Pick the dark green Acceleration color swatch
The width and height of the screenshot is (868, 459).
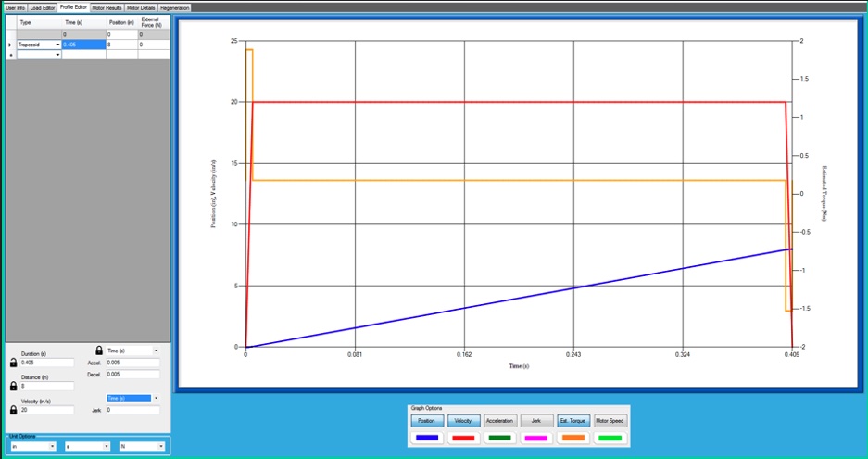coord(500,438)
